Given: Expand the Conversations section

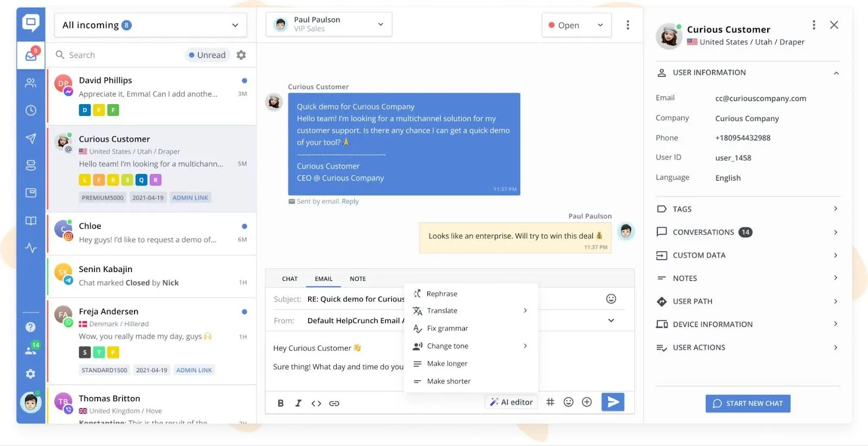Looking at the screenshot, I should coord(748,232).
